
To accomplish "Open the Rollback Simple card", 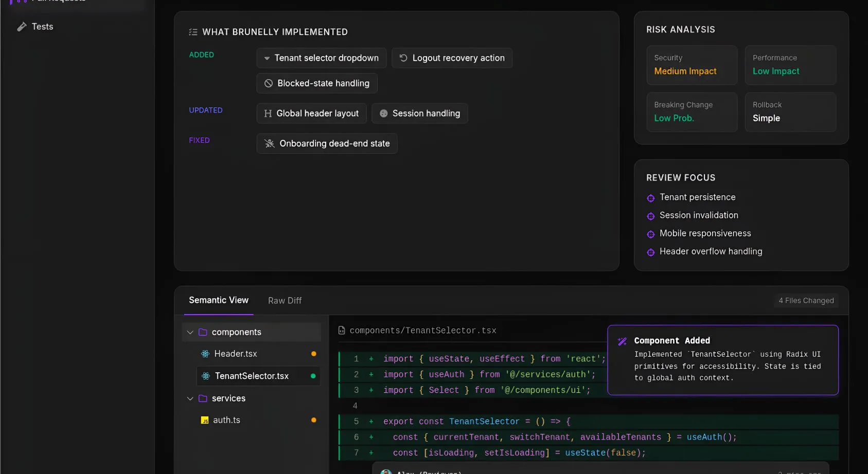I will coord(791,112).
